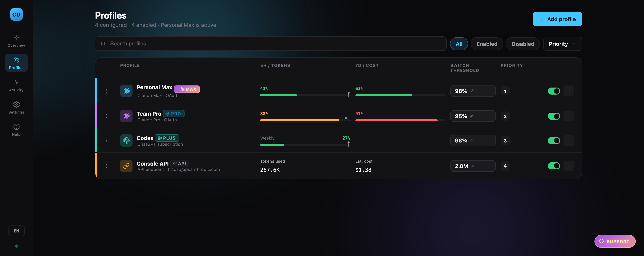Click the Add profile button
This screenshot has height=256, width=644.
pos(557,19)
